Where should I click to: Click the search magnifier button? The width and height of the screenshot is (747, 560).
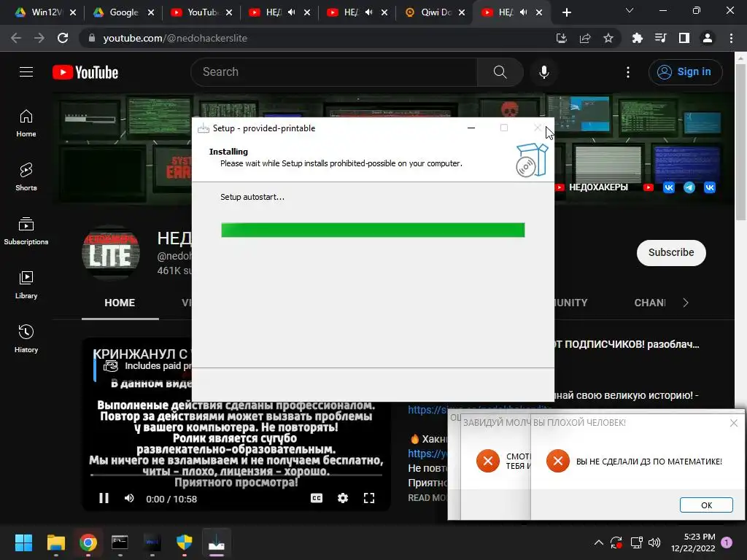tap(500, 72)
